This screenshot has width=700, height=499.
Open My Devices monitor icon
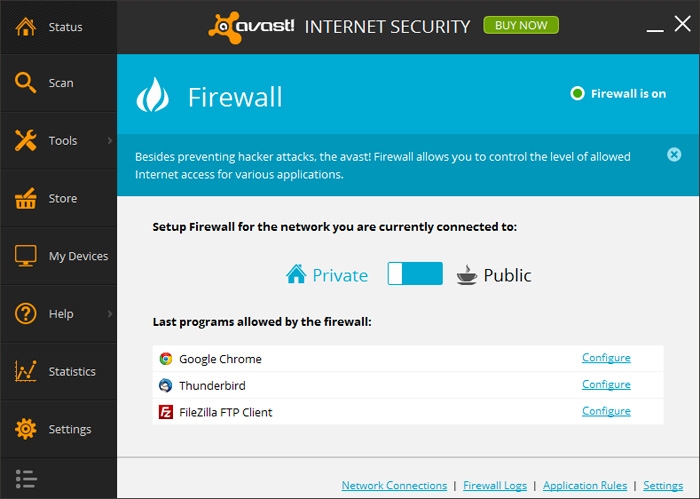26,256
